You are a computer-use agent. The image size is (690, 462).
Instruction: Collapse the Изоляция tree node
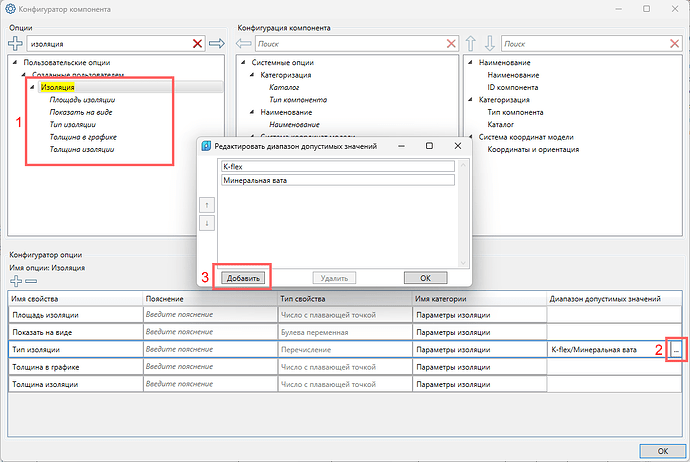32,87
